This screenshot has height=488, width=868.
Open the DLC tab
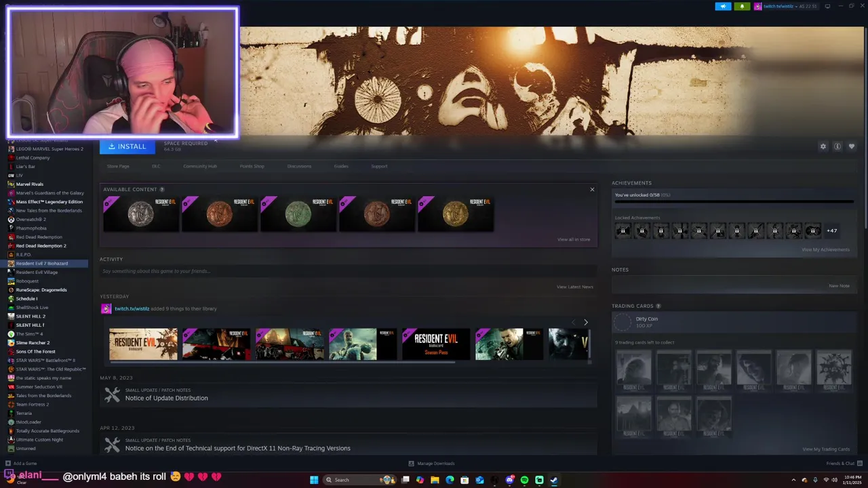156,166
